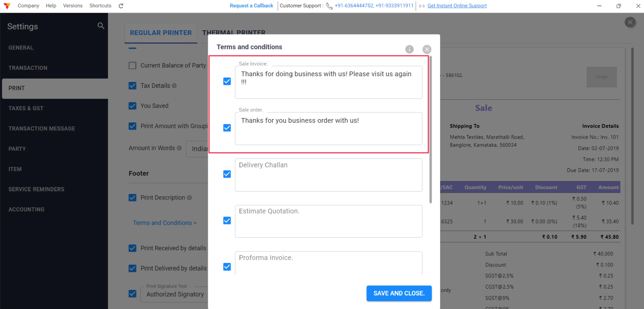Click the Save and Close button
This screenshot has width=644, height=309.
pyautogui.click(x=399, y=293)
